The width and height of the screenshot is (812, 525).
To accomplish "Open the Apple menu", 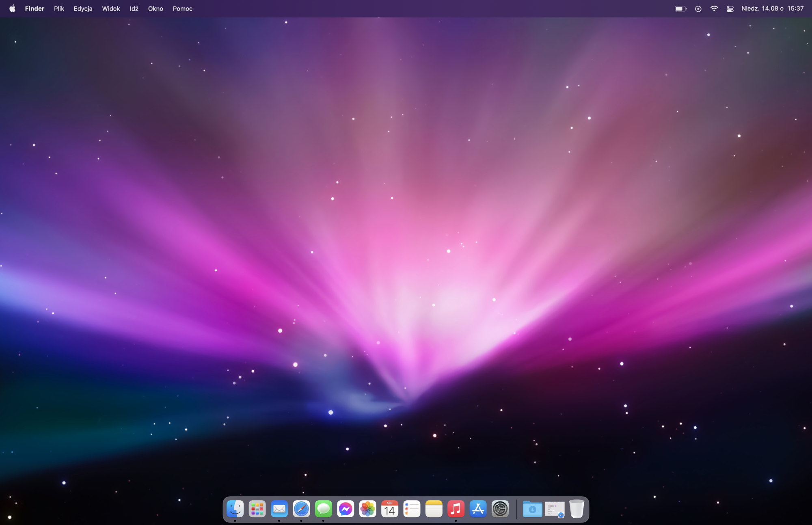I will [13, 9].
